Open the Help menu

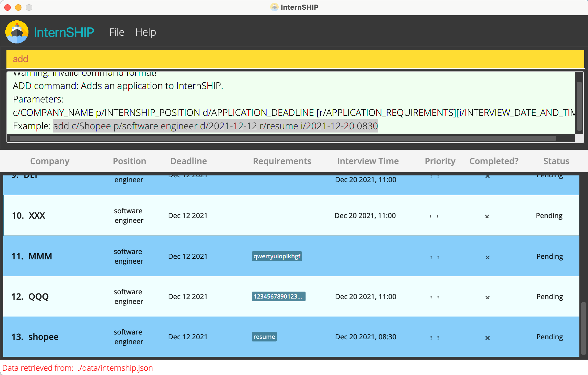pos(146,32)
